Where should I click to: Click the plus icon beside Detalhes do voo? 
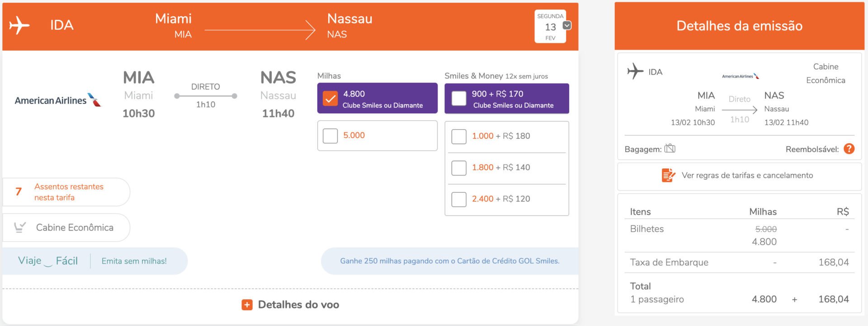(x=247, y=305)
